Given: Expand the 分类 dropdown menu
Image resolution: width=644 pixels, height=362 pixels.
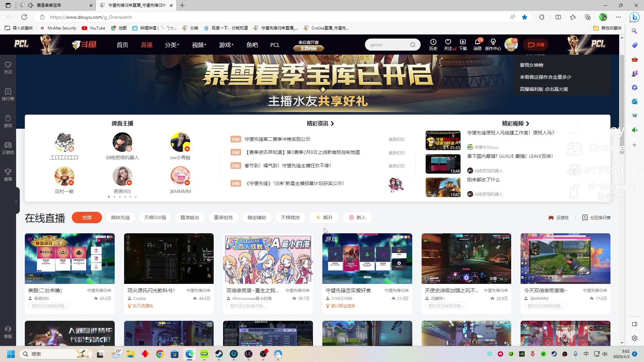Looking at the screenshot, I should click(172, 45).
